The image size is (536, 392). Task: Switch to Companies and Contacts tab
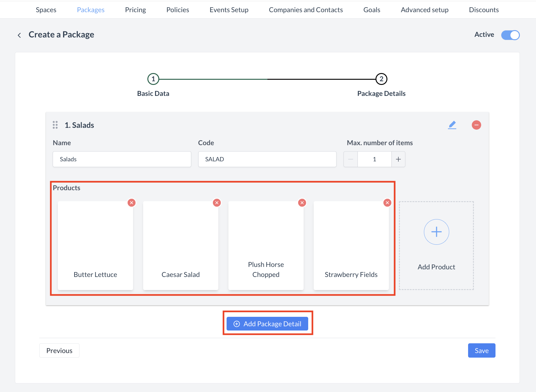(306, 10)
